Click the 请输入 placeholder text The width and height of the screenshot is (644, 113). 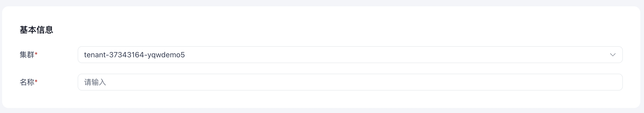coord(95,82)
